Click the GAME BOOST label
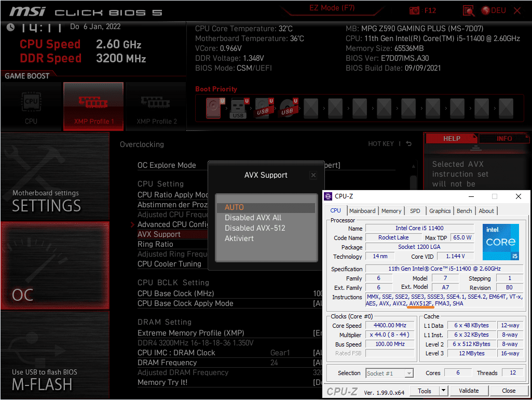This screenshot has height=400, width=532. point(27,76)
